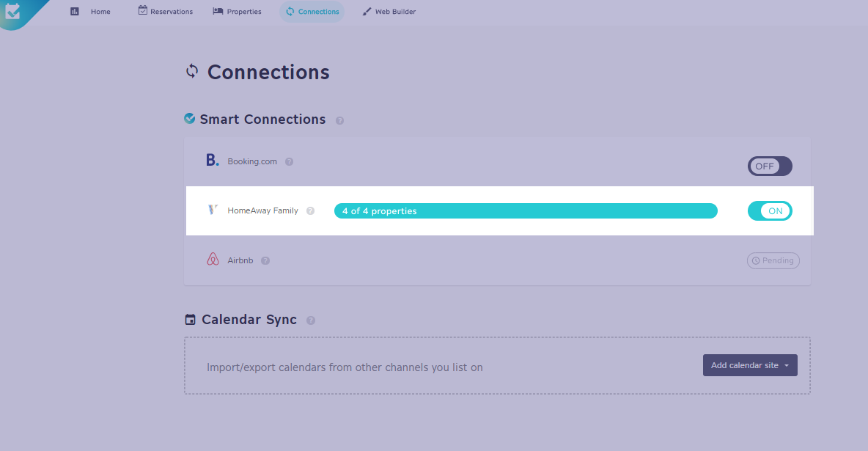Click the Web Builder brush icon
The image size is (868, 451).
coord(367,12)
